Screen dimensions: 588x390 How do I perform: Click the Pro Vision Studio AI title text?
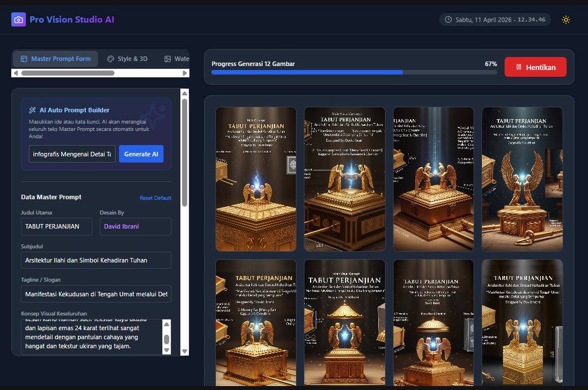point(72,20)
